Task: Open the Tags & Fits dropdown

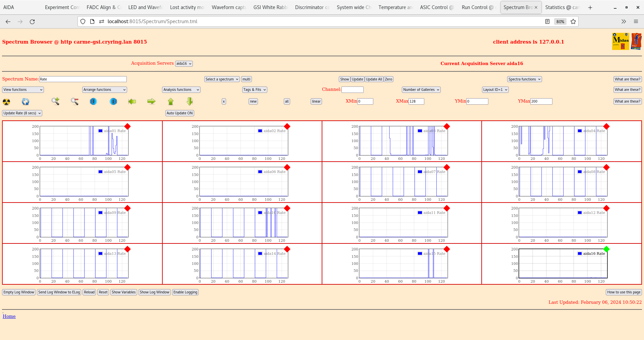Action: (255, 90)
